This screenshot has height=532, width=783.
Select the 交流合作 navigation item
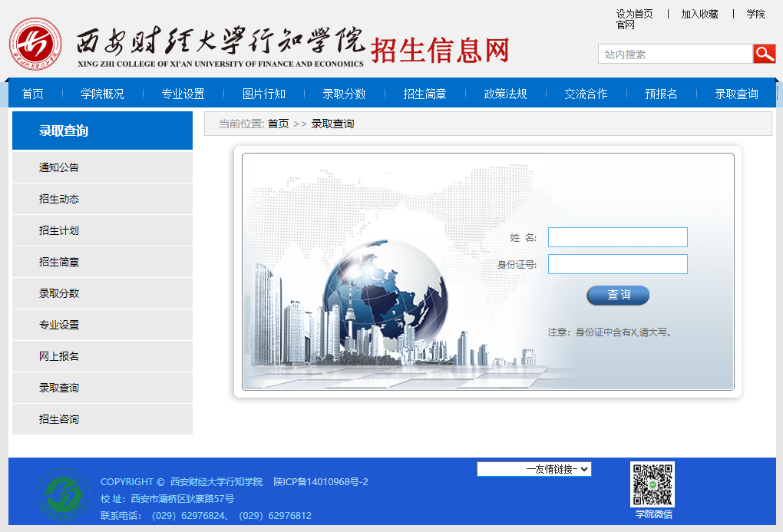[586, 94]
